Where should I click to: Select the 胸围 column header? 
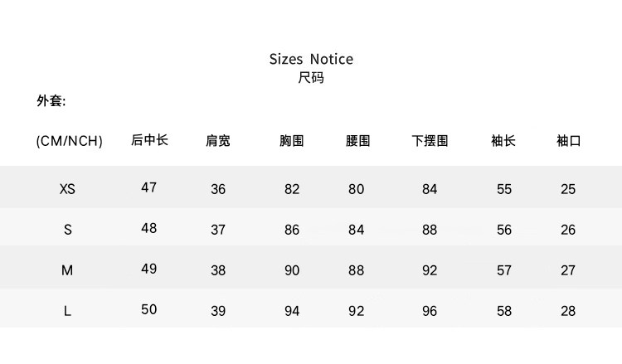tap(292, 141)
